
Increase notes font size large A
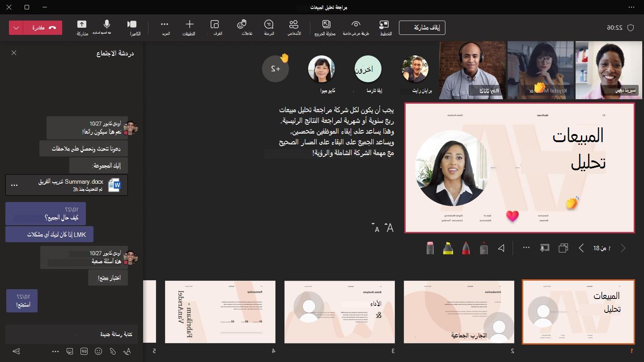(x=390, y=228)
